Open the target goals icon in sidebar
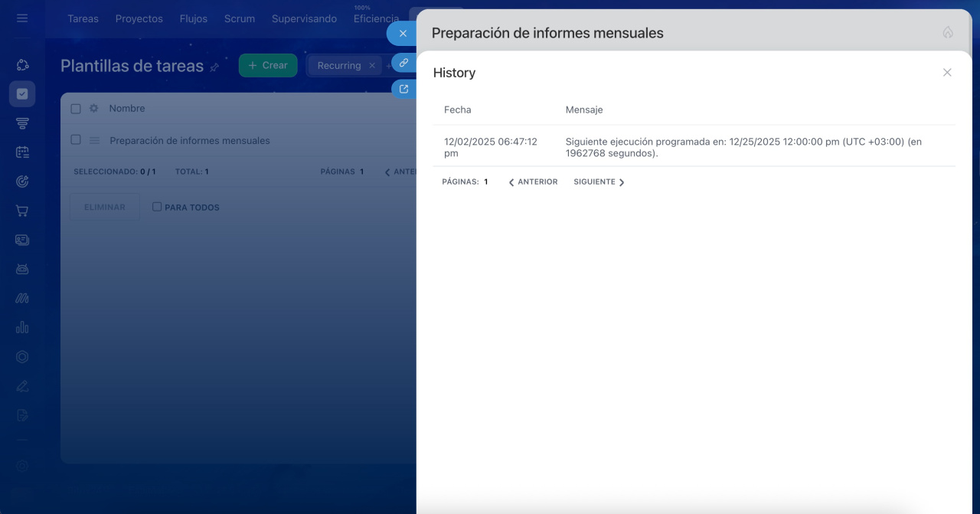Screen dimensions: 980x514 click(x=22, y=182)
